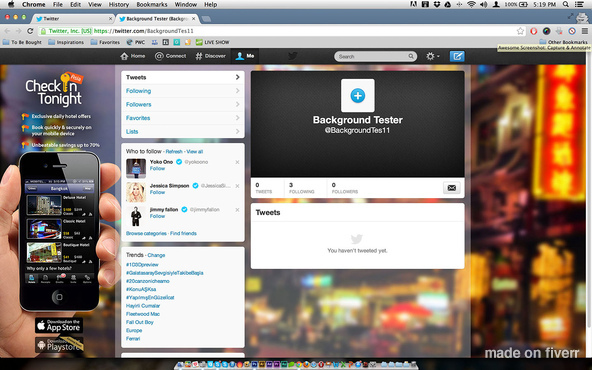The image size is (592, 370).
Task: Dismiss the Jessica Simpson follow suggestion
Action: click(x=237, y=186)
